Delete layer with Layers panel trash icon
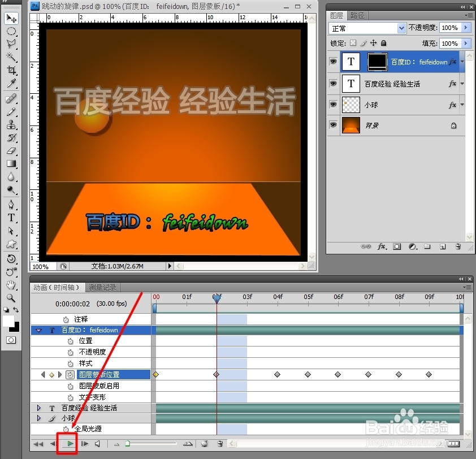The width and height of the screenshot is (476, 459). click(x=458, y=246)
